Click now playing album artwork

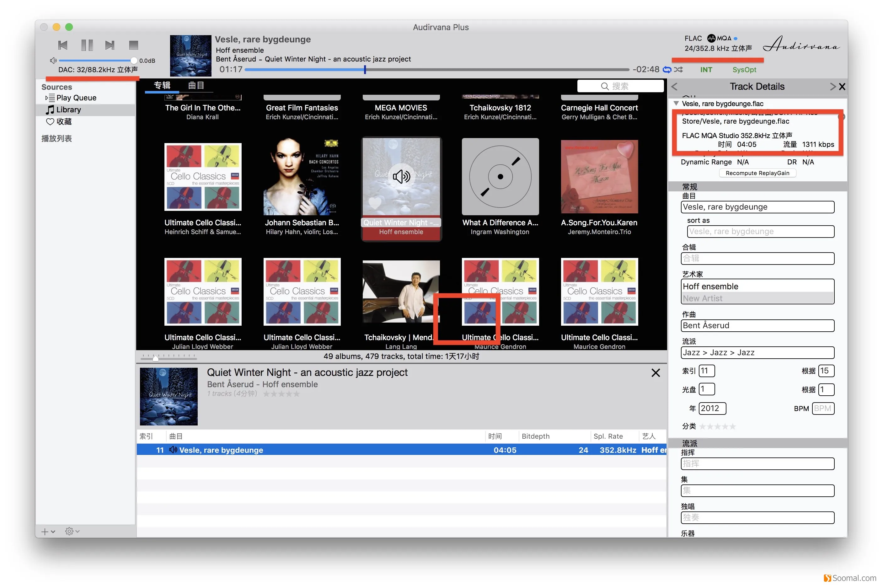coord(190,56)
